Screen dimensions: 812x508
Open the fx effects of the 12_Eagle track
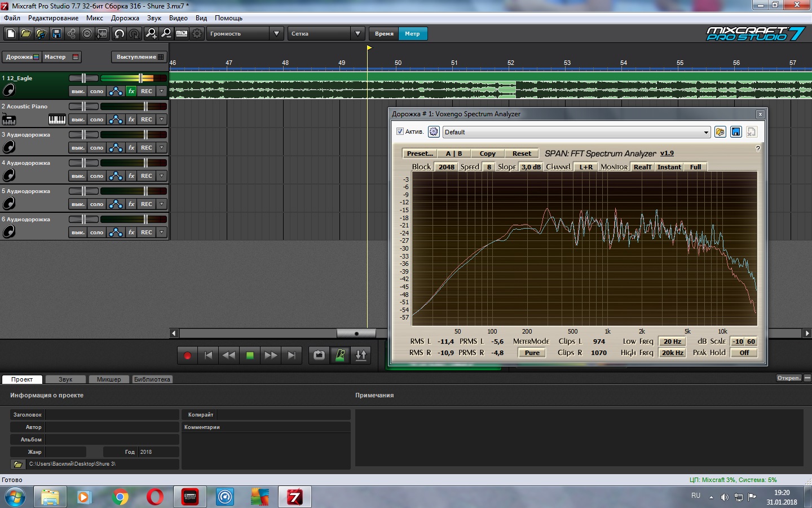pyautogui.click(x=131, y=91)
